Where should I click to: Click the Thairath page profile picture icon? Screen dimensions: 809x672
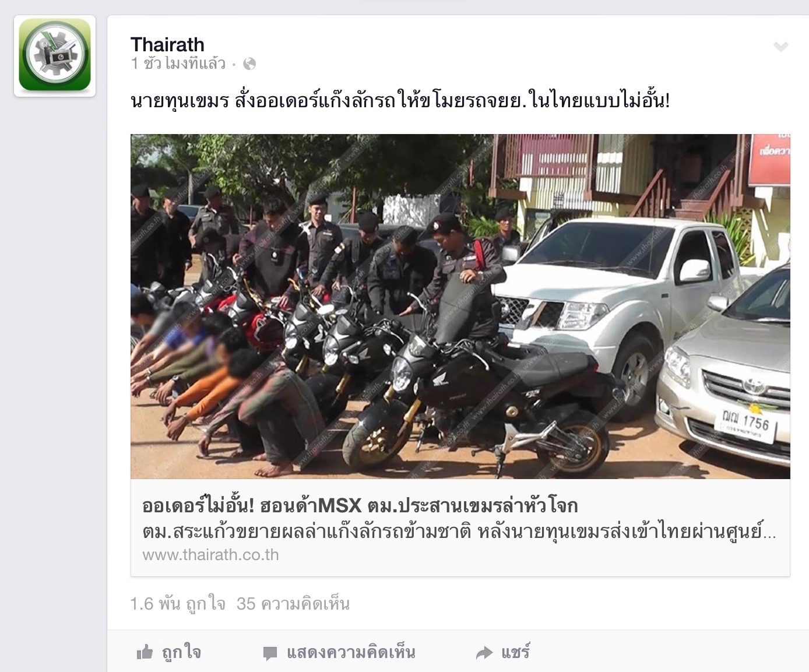[x=55, y=55]
